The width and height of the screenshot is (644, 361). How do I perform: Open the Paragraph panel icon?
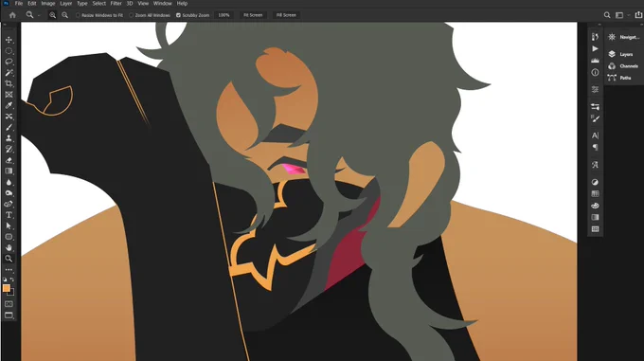(595, 148)
